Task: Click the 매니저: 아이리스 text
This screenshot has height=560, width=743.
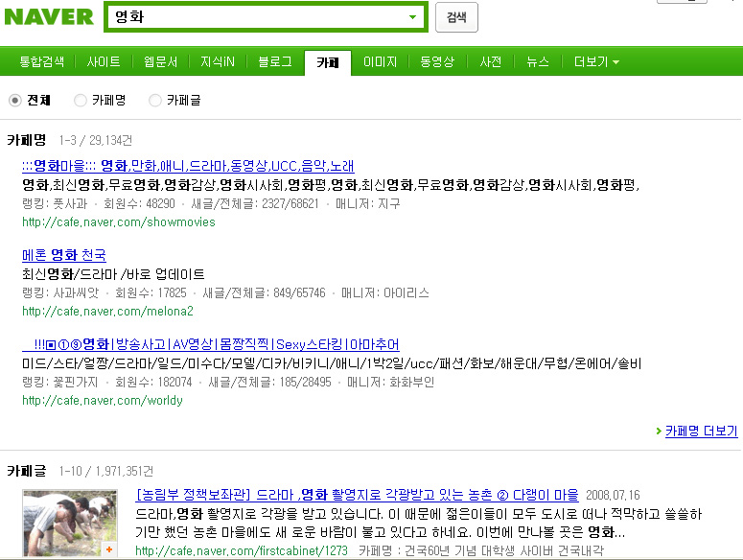Action: click(385, 292)
